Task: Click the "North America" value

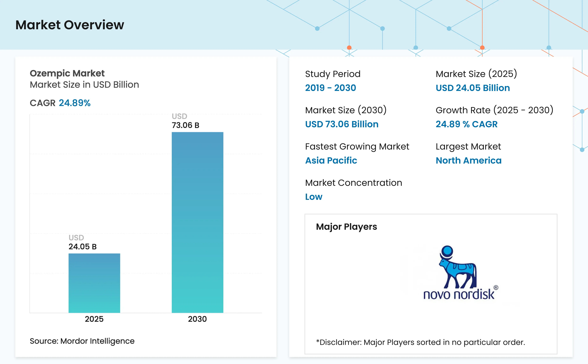Action: pyautogui.click(x=469, y=161)
